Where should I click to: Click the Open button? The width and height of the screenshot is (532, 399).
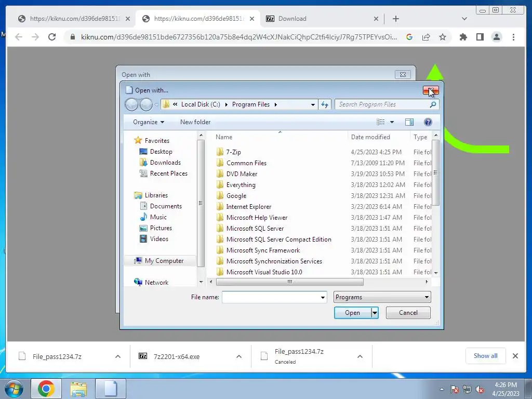(353, 313)
